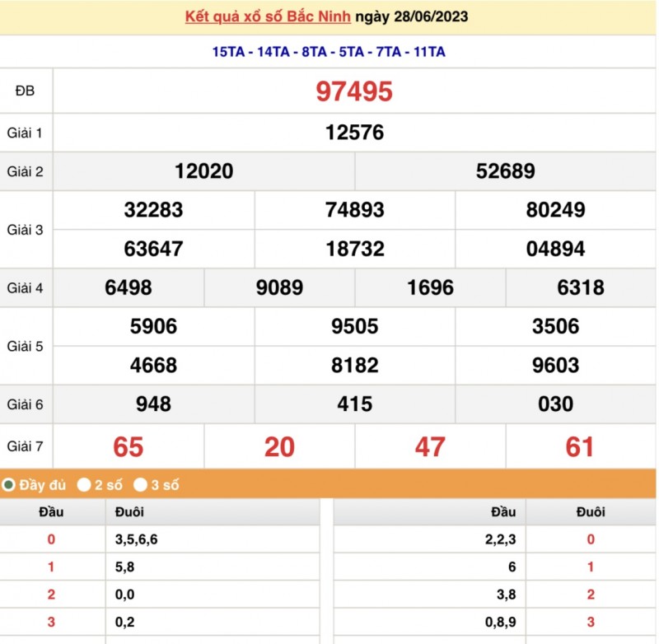
Task: Select the Giải 2 number 52689
Action: coord(505,171)
